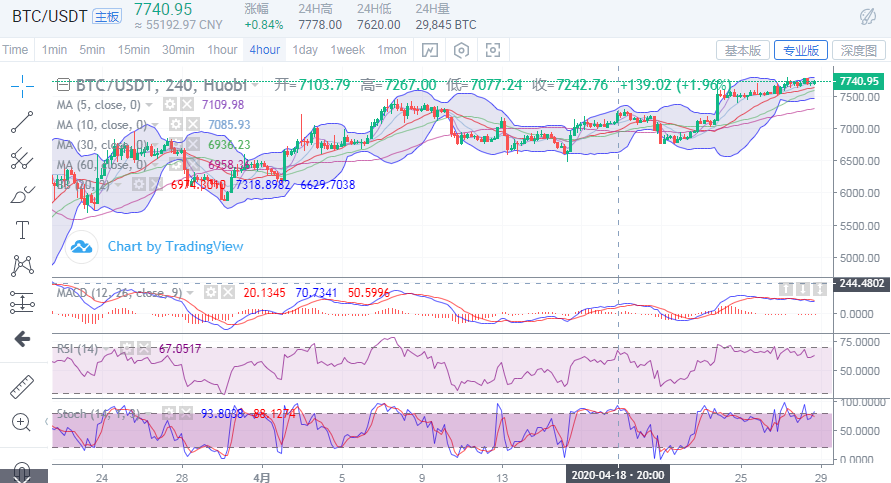Screen dimensions: 891x483
Task: Expand the MACD (12, 26, close, 9) dropdown
Action: [190, 293]
